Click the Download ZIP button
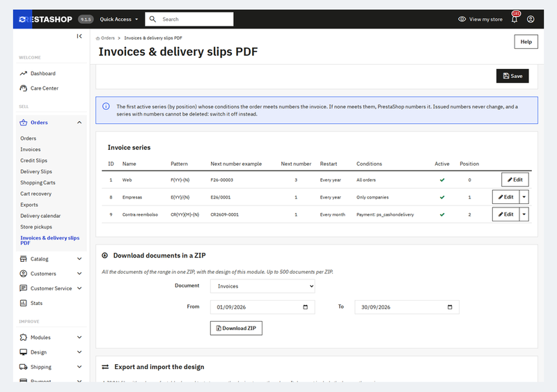This screenshot has width=557, height=392. [x=236, y=328]
